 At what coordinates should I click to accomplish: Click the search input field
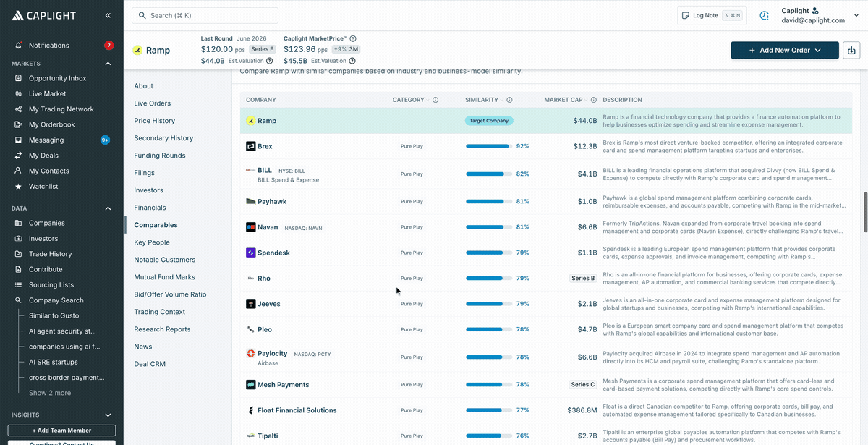point(205,15)
